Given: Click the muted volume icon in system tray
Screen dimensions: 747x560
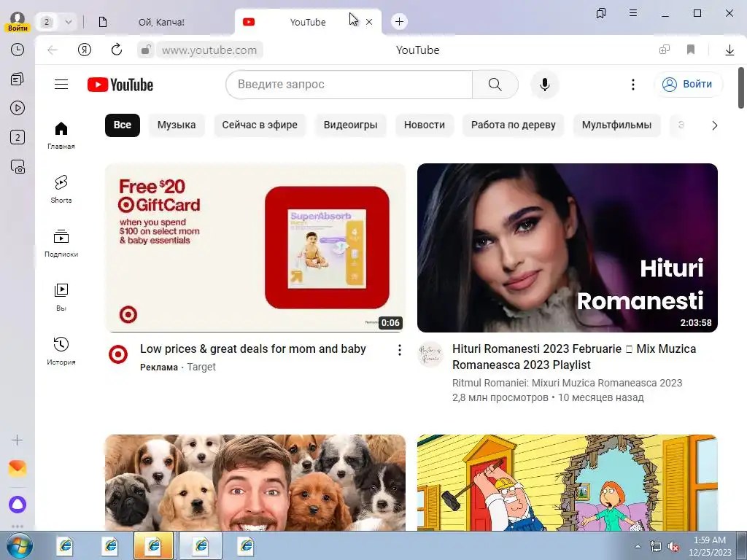Looking at the screenshot, I should click(x=673, y=547).
